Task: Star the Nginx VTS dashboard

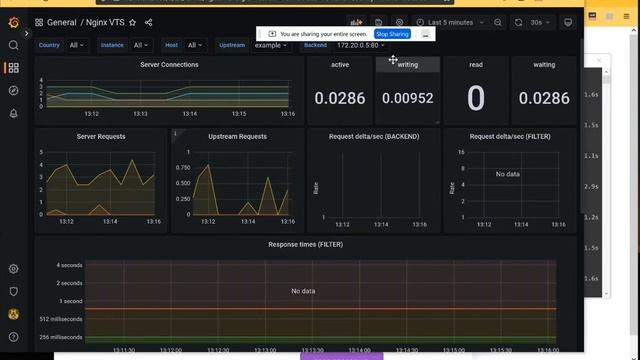Action: [x=133, y=22]
